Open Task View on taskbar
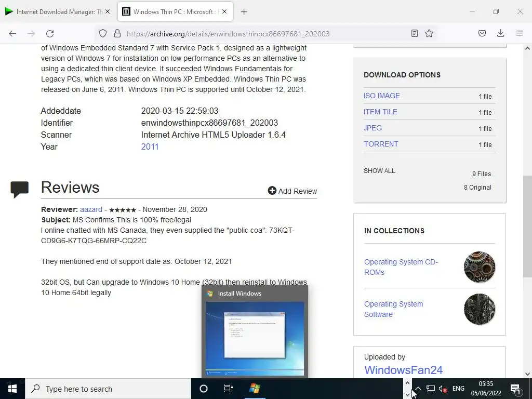This screenshot has width=532, height=399. coord(229,389)
